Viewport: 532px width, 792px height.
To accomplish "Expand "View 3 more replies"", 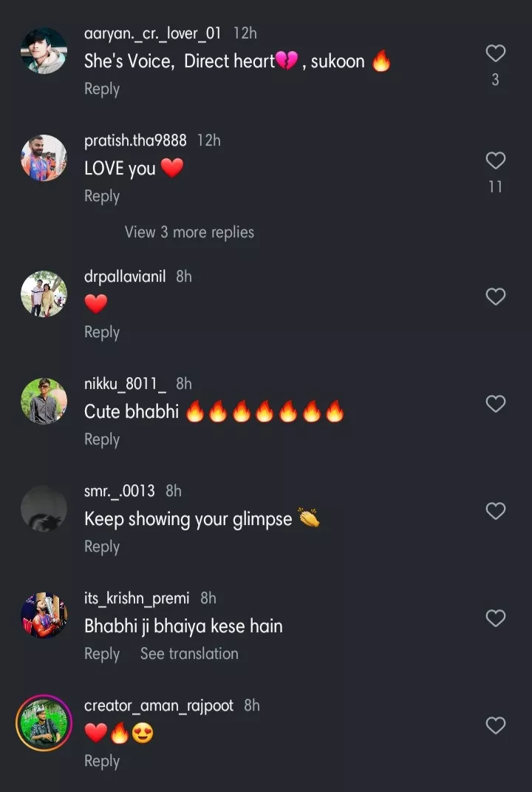I will tap(189, 232).
